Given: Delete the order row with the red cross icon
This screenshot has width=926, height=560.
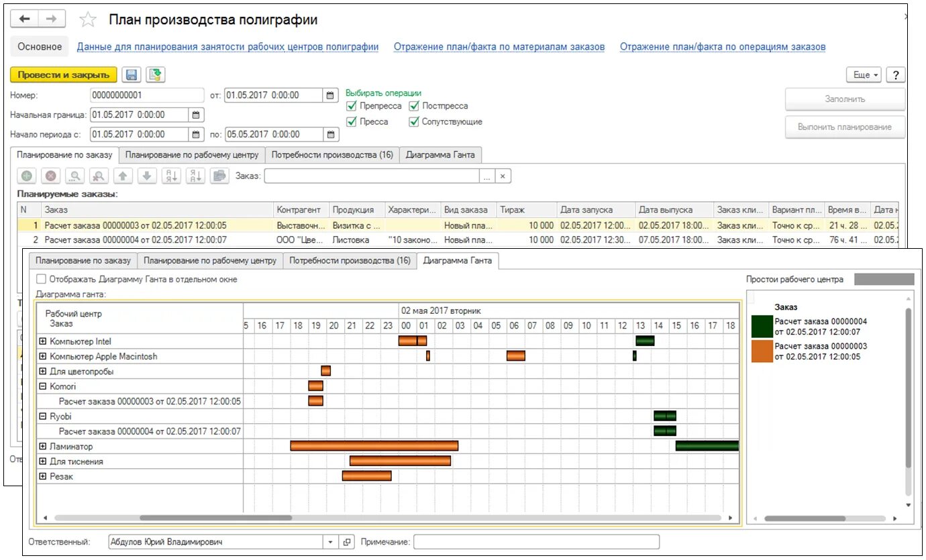Looking at the screenshot, I should 51,176.
